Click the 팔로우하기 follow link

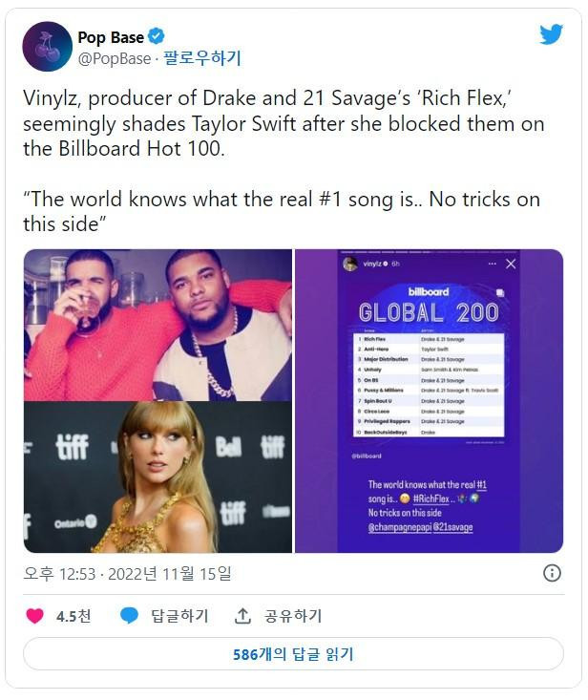coord(202,58)
